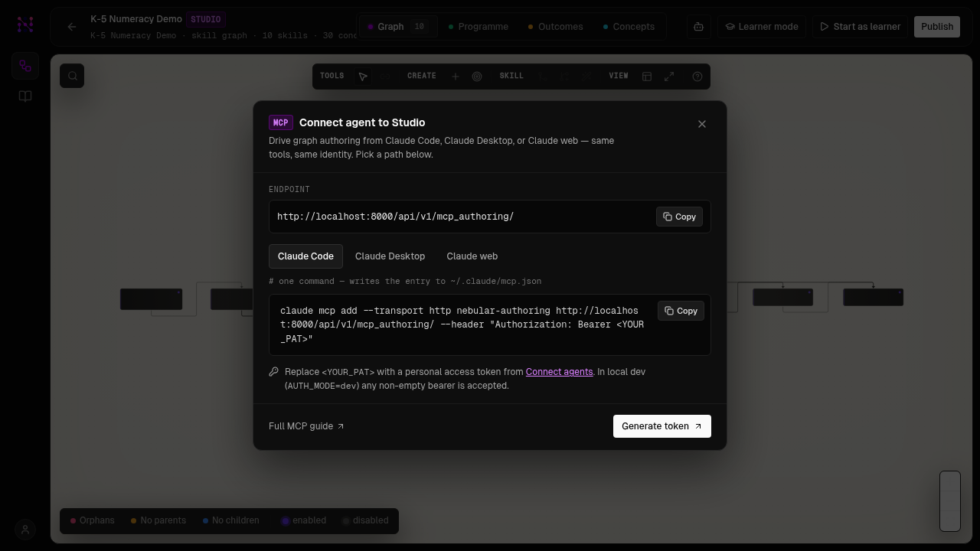
Task: Switch to the Graph tab
Action: (398, 27)
